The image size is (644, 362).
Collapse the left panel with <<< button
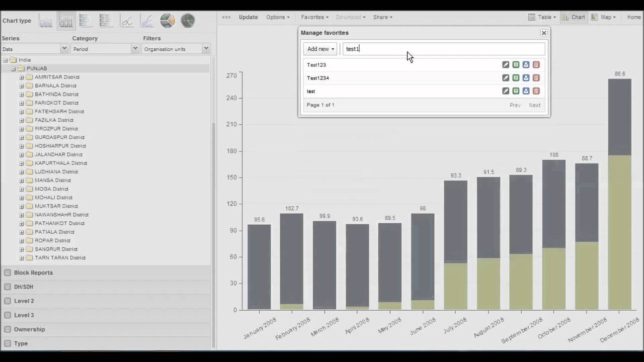tap(226, 17)
